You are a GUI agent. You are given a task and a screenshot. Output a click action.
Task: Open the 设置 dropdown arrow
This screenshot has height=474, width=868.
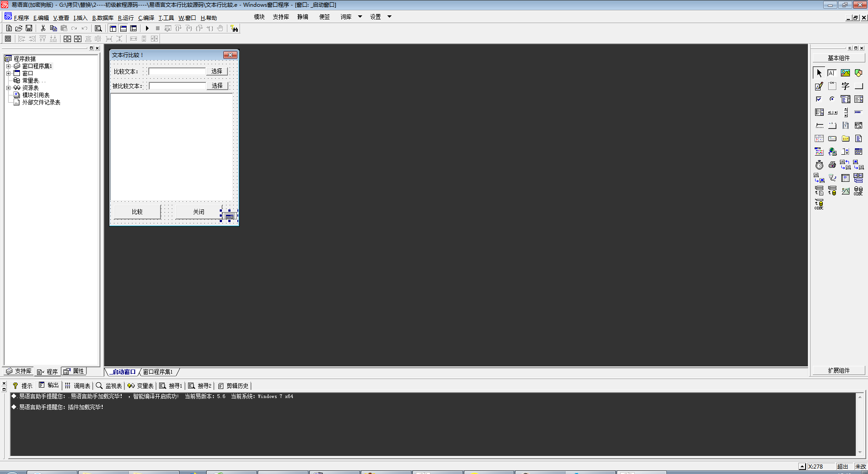[x=389, y=17]
